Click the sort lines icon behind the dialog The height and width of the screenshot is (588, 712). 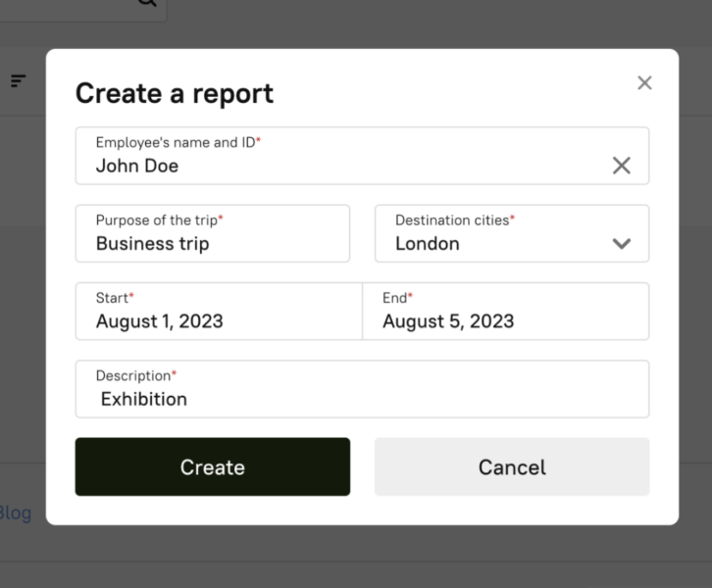19,81
